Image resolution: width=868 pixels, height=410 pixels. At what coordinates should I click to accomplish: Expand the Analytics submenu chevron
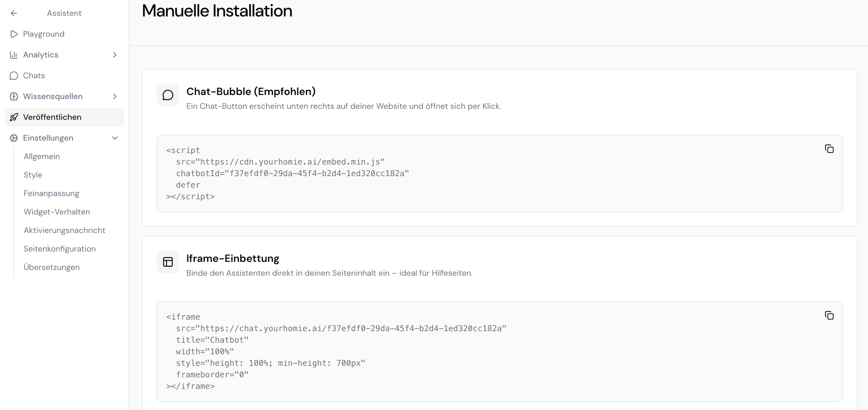pyautogui.click(x=115, y=55)
